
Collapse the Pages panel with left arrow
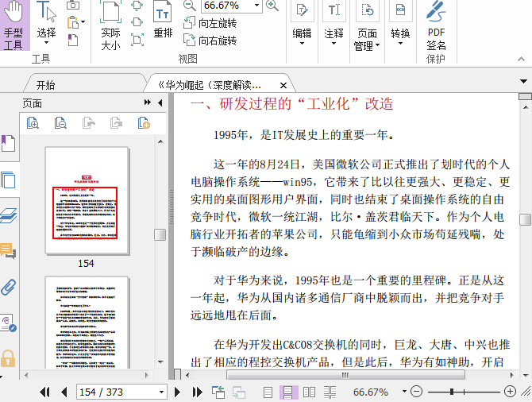160,102
